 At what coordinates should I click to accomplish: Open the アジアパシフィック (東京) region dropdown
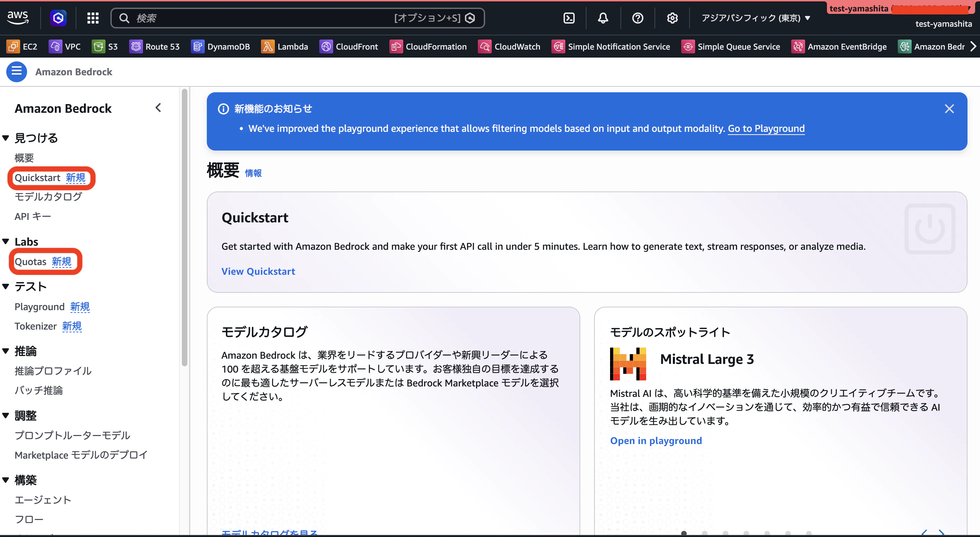pos(756,18)
